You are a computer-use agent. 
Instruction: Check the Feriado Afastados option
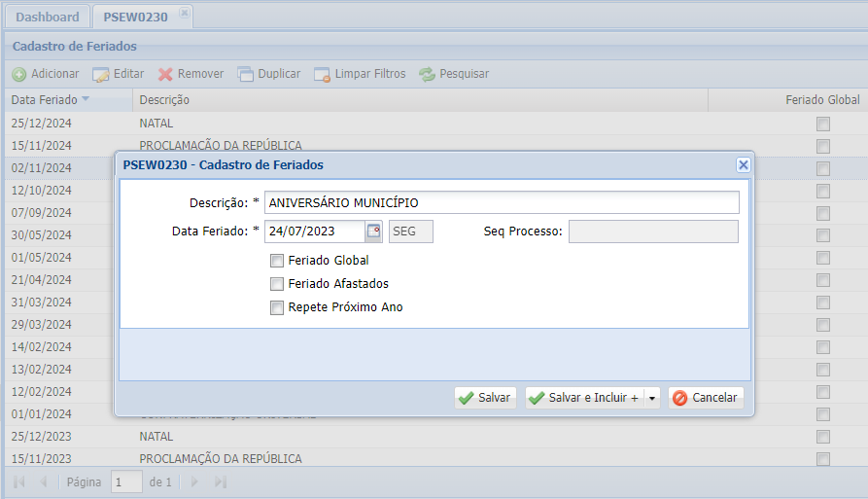click(x=277, y=284)
